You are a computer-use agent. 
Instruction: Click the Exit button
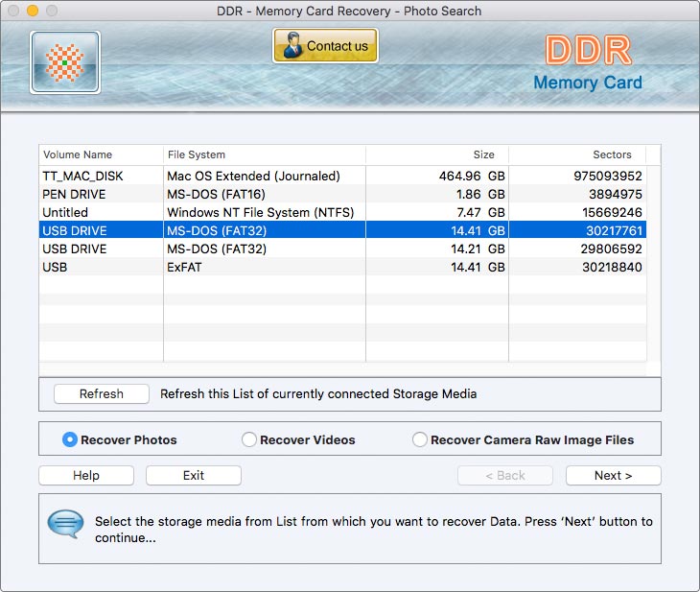click(193, 475)
